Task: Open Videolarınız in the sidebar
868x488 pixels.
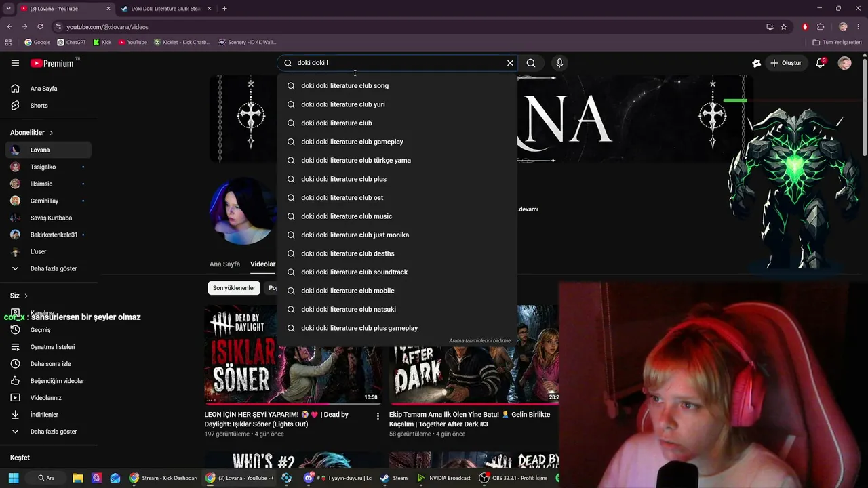Action: tap(48, 398)
